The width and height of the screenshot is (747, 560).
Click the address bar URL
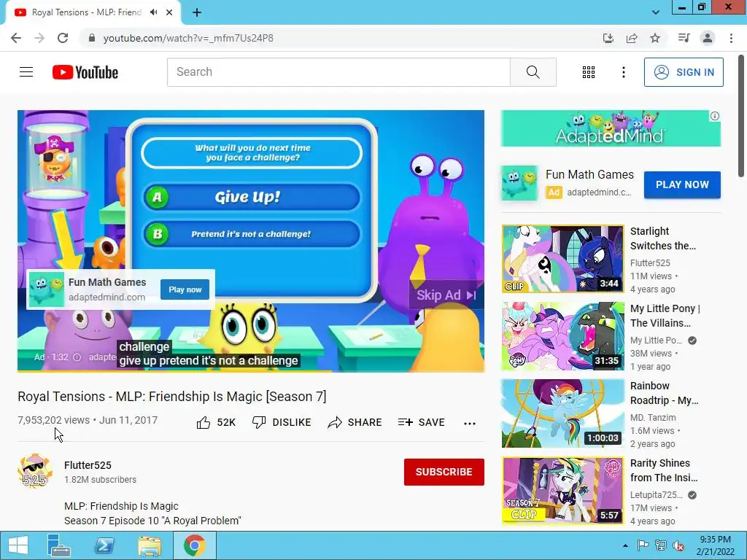188,38
